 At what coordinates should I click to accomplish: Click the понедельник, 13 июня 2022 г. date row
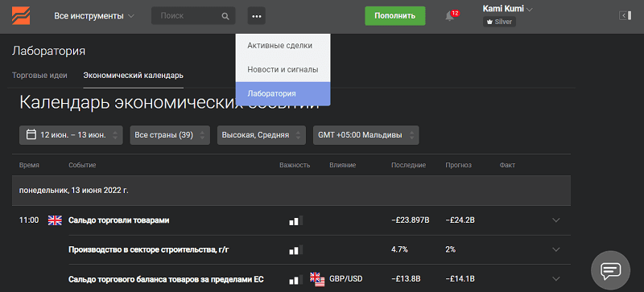pos(291,191)
